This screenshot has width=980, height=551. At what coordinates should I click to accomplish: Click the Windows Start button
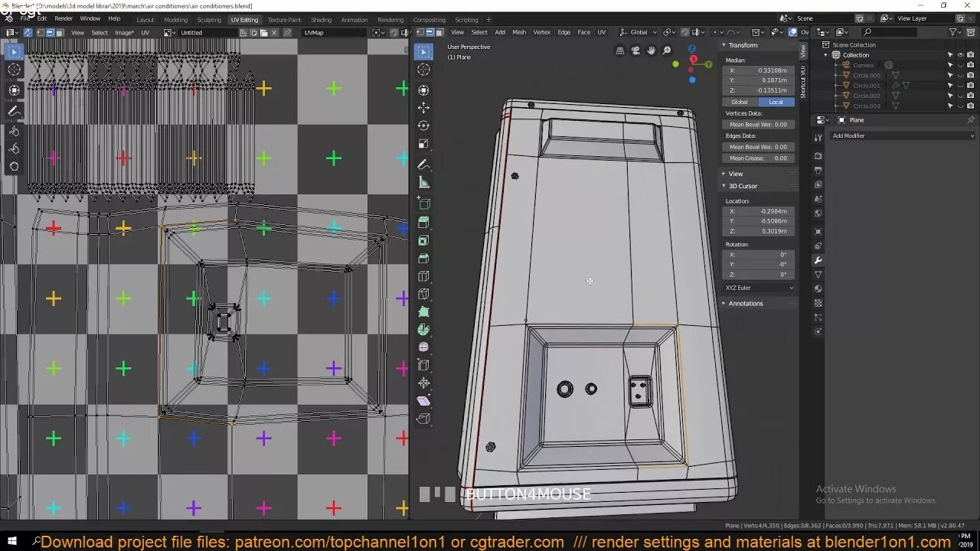point(11,542)
